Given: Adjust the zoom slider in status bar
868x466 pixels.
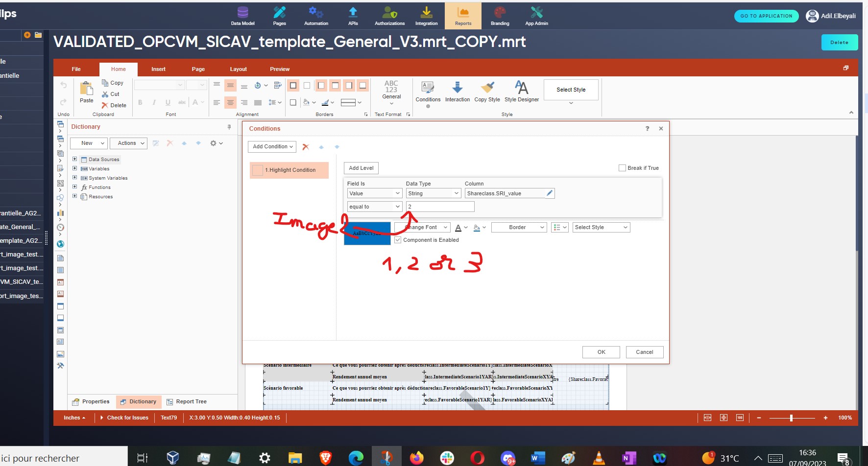Looking at the screenshot, I should (791, 418).
